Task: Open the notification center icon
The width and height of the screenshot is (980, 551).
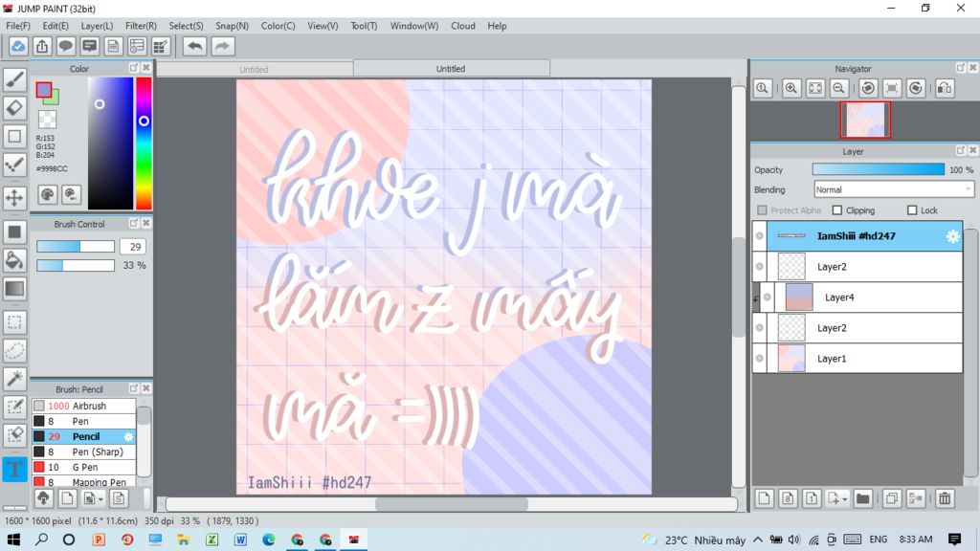Action: 954,540
